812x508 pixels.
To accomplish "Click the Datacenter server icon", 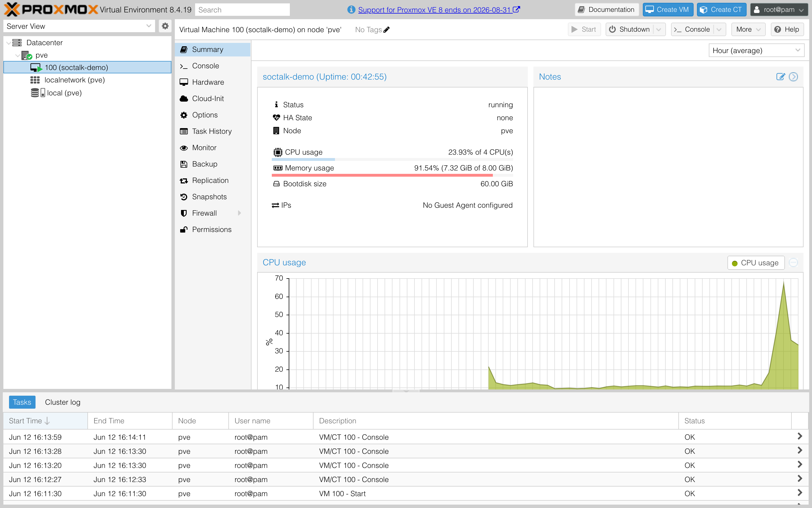I will 17,43.
